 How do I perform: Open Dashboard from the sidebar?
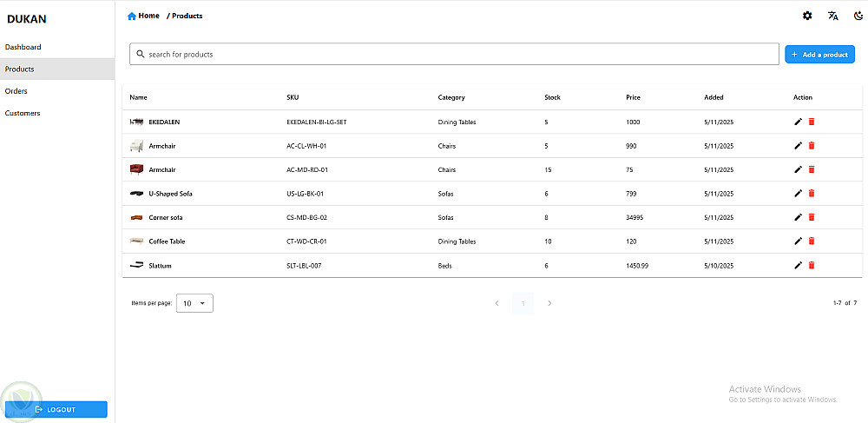[23, 47]
